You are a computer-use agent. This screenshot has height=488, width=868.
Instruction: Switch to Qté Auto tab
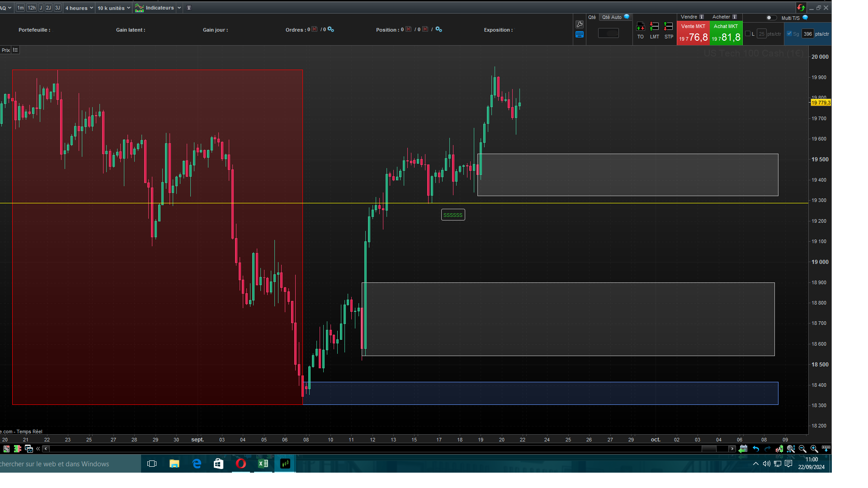[612, 17]
